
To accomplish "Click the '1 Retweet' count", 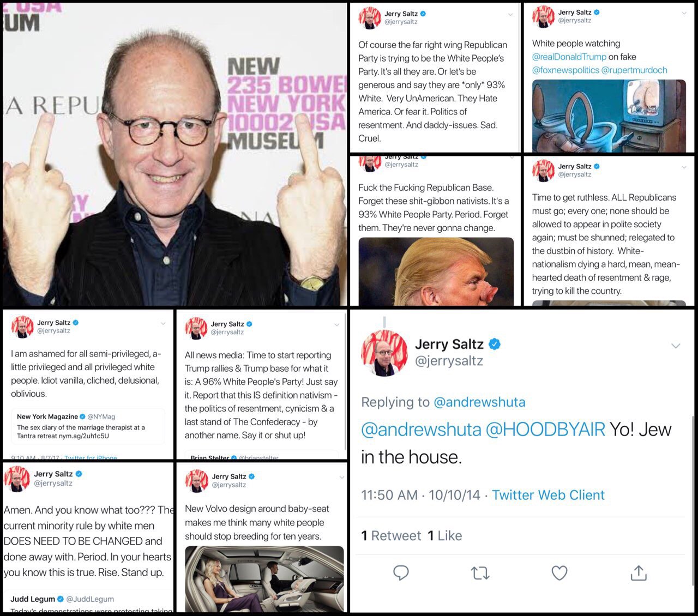I will 391,536.
